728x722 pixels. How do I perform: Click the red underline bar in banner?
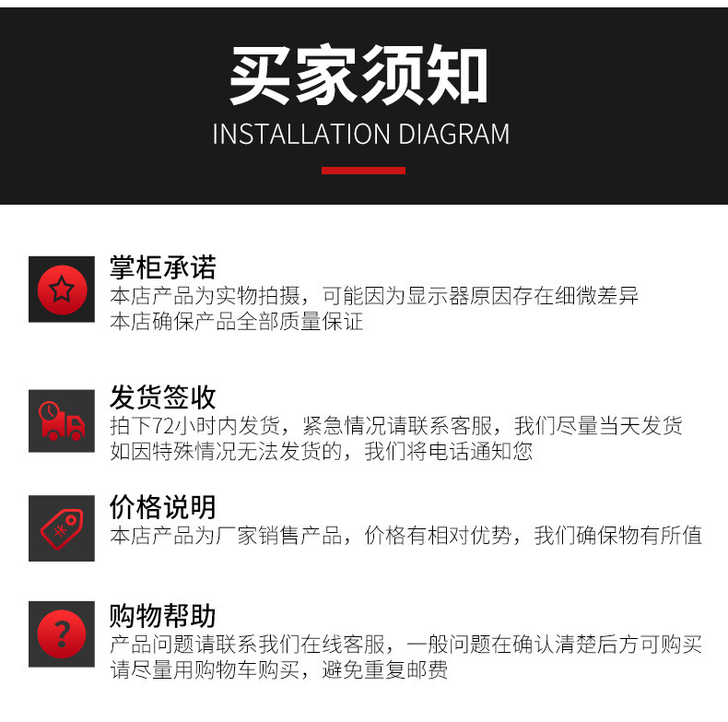(x=363, y=171)
